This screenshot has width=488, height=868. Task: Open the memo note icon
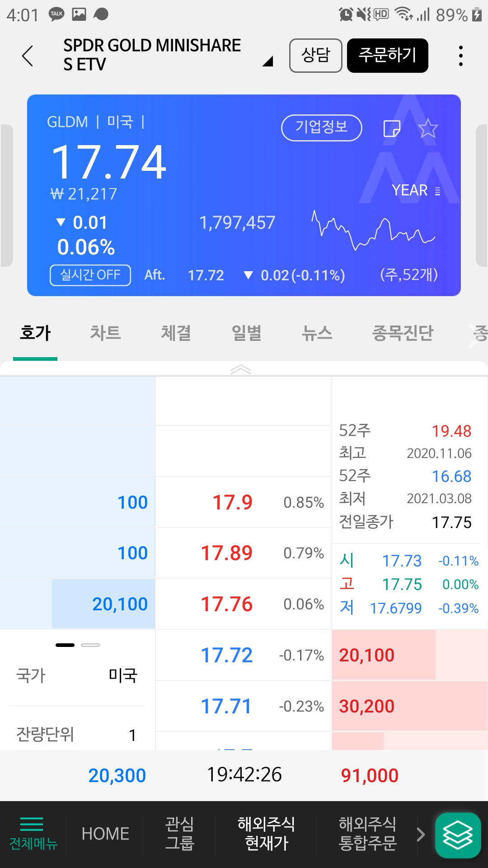tap(391, 129)
